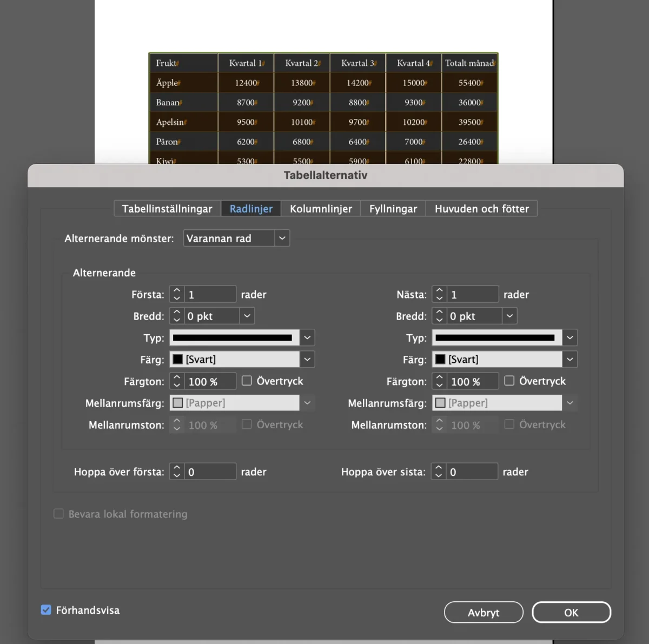The height and width of the screenshot is (644, 649).
Task: Click the Hoppa över första stepper
Action: tap(177, 472)
